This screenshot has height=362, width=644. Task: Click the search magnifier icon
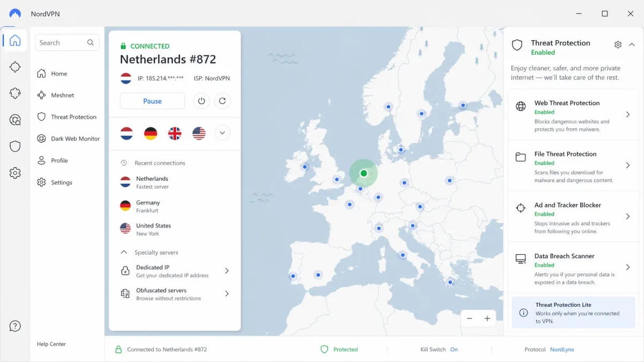pos(91,43)
